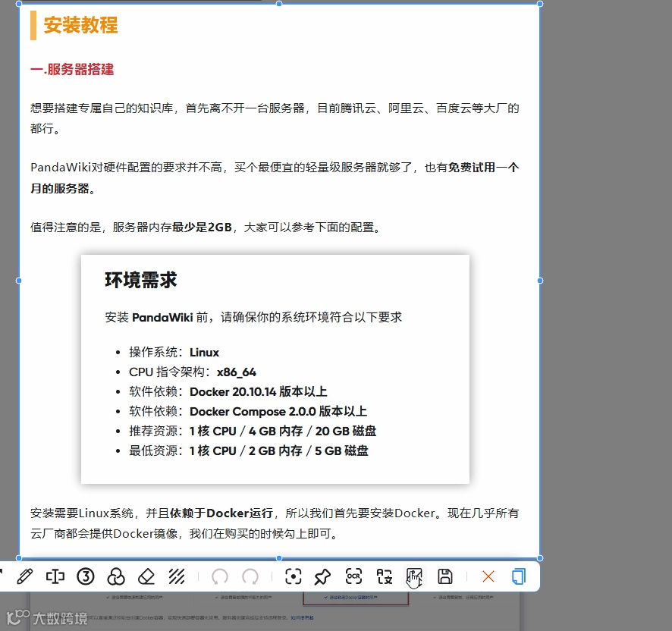The width and height of the screenshot is (672, 631).
Task: Copy the screenshot to clipboard
Action: point(519,576)
